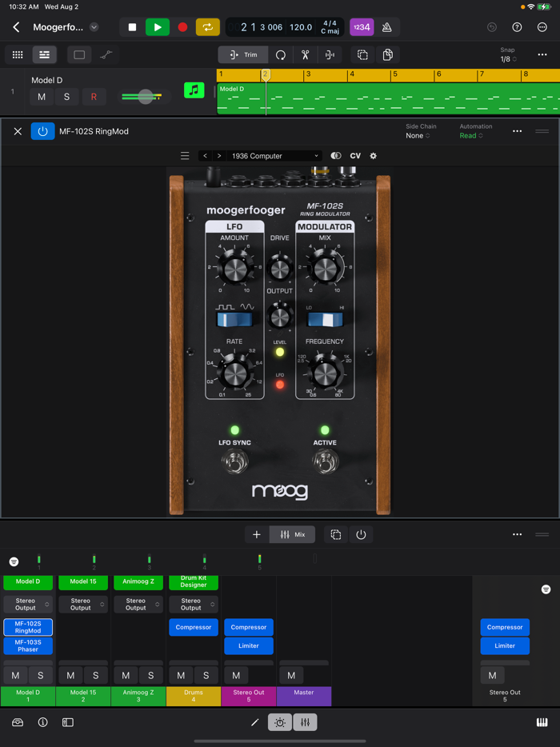Tap the green Model D instrument icon
The width and height of the screenshot is (560, 747).
click(194, 90)
